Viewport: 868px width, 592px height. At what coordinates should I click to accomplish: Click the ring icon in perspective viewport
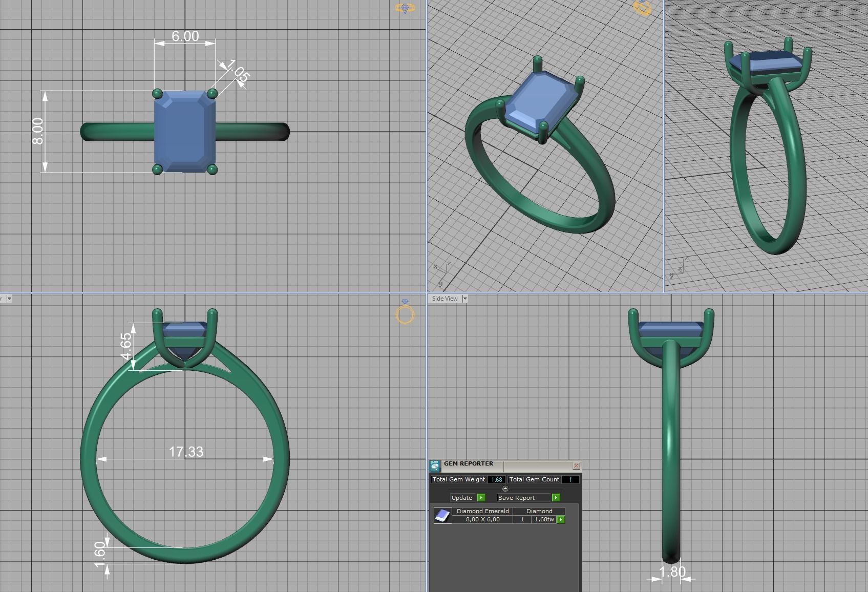pos(642,7)
